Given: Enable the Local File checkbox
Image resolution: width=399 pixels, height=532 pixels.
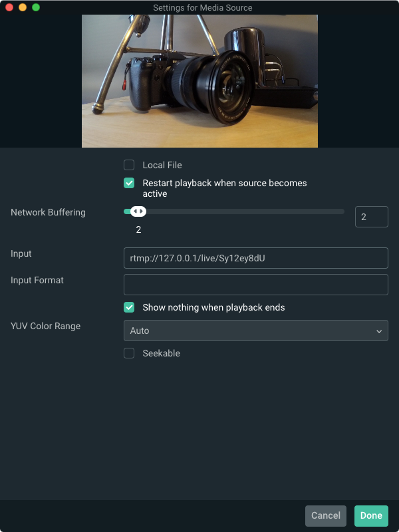Looking at the screenshot, I should click(129, 165).
